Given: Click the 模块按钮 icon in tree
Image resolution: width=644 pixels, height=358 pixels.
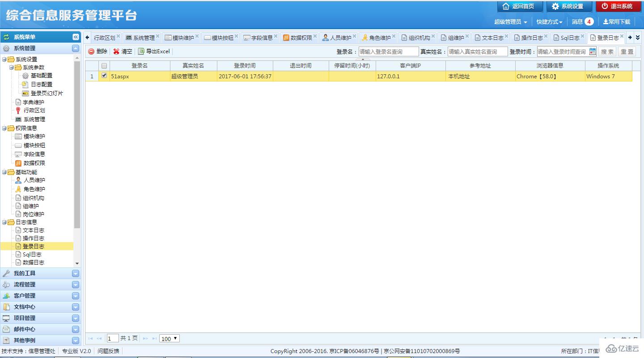Looking at the screenshot, I should [x=18, y=145].
